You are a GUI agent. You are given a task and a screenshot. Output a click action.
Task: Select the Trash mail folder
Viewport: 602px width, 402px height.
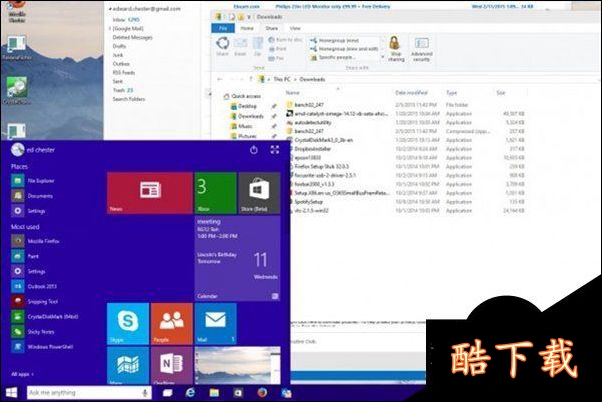[123, 90]
